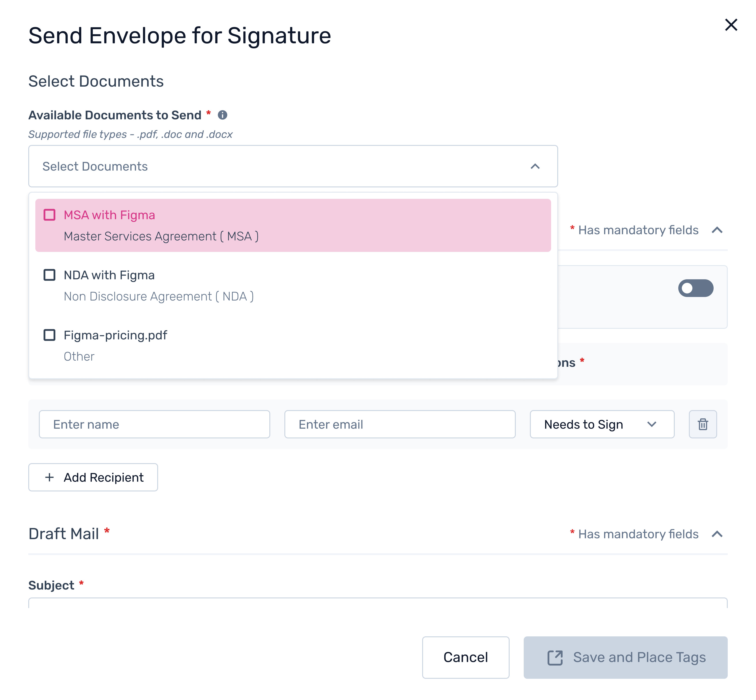The image size is (756, 700).
Task: Delete the recipient row with trash icon
Action: [703, 424]
